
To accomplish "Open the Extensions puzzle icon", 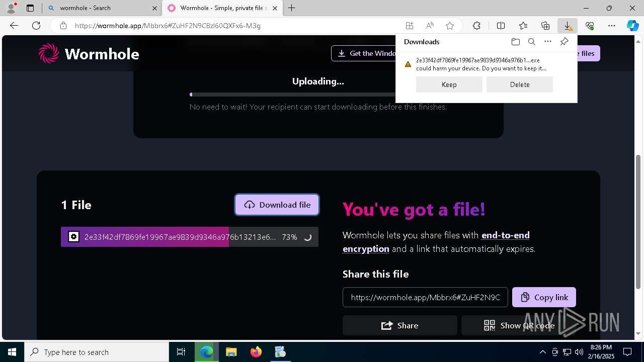I will tap(476, 26).
